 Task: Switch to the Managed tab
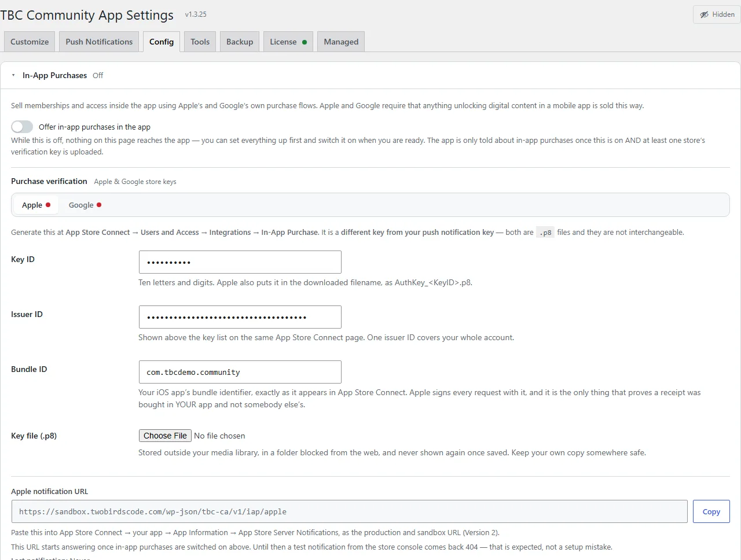point(341,42)
